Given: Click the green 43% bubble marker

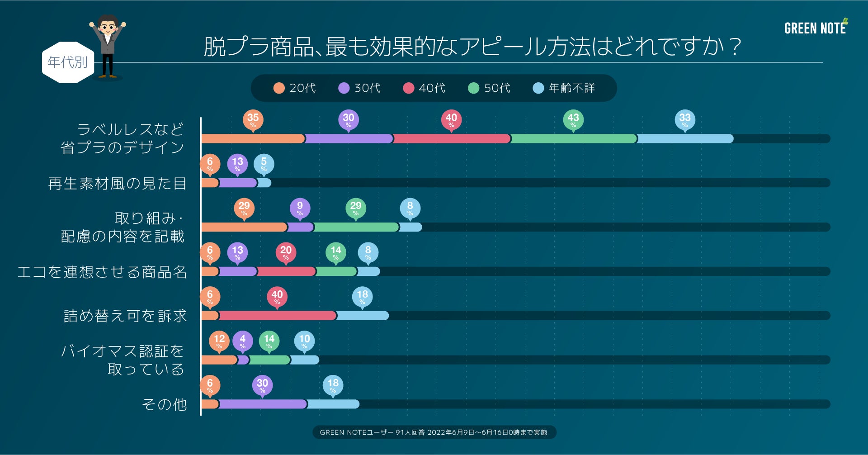Looking at the screenshot, I should point(573,120).
